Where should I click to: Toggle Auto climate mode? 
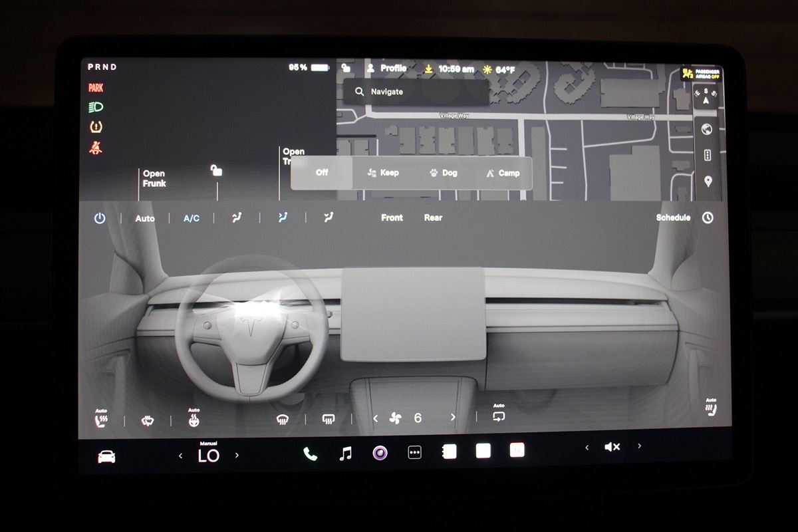coord(145,218)
